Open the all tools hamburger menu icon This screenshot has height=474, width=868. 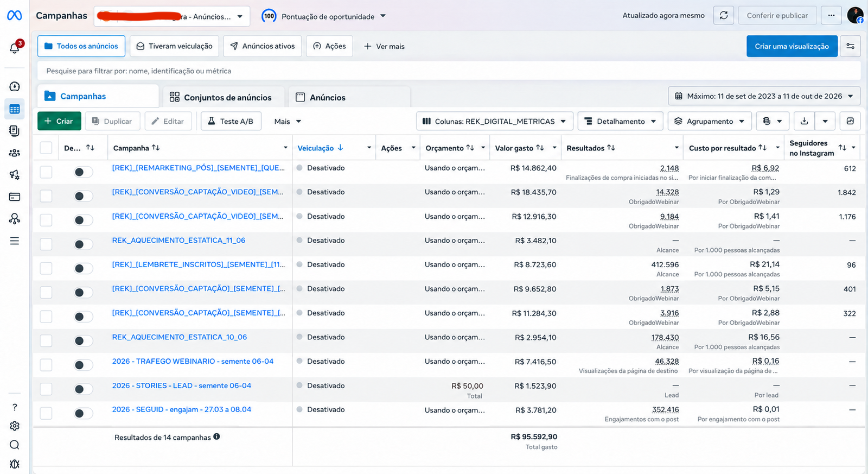(15, 241)
